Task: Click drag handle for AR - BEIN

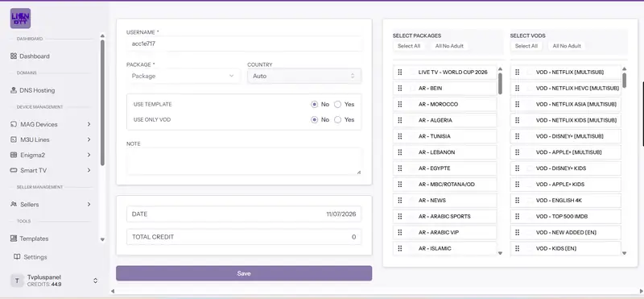Action: tap(400, 88)
